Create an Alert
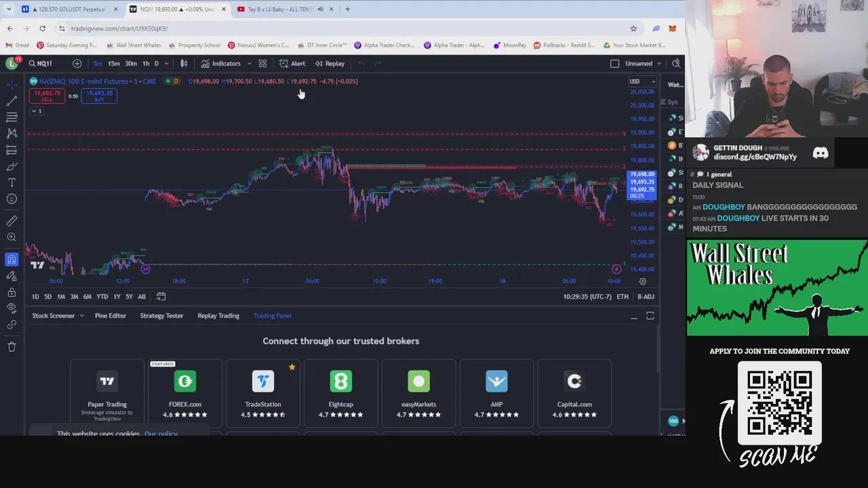 pos(292,63)
